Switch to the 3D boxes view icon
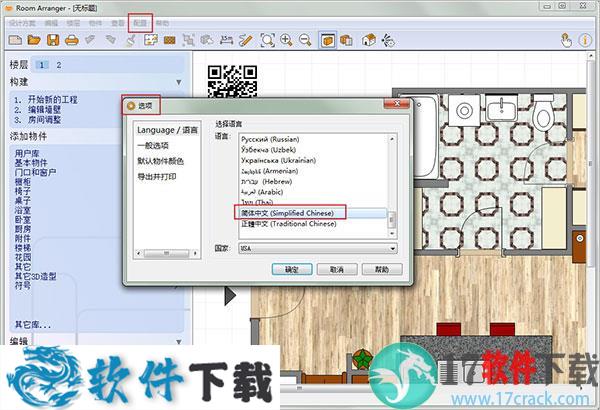600x410 pixels. (346, 40)
